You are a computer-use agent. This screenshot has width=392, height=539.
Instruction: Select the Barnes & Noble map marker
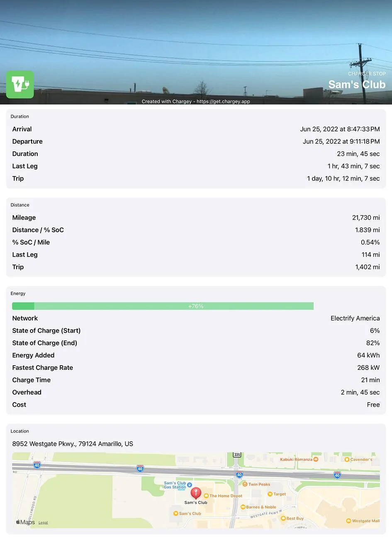tap(243, 507)
